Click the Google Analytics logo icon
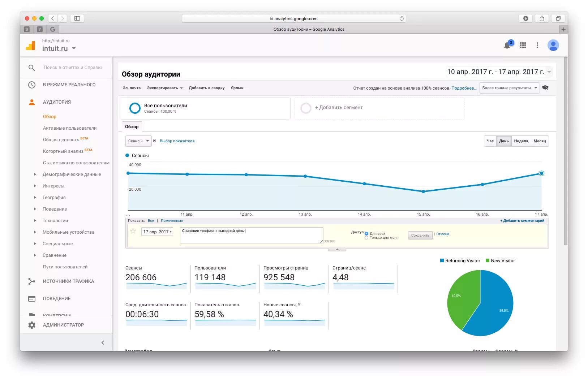The height and width of the screenshot is (380, 588). click(31, 45)
